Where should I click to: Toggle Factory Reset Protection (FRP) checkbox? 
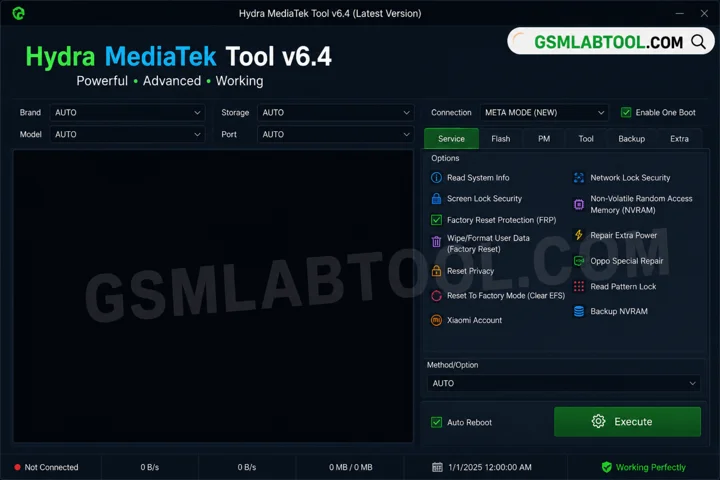pos(436,220)
